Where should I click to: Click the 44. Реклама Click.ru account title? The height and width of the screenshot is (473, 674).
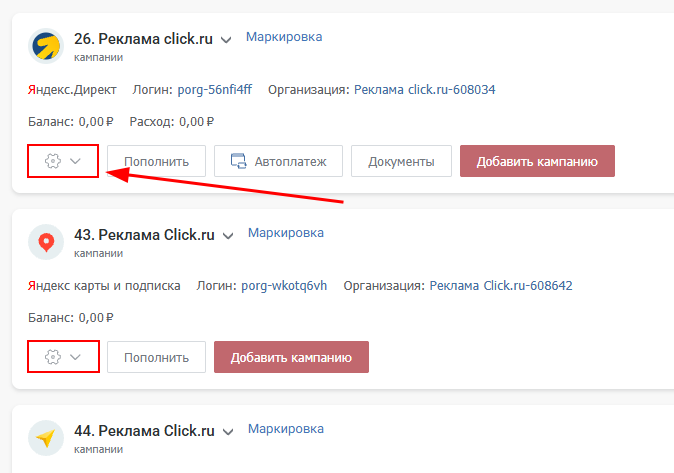(144, 432)
